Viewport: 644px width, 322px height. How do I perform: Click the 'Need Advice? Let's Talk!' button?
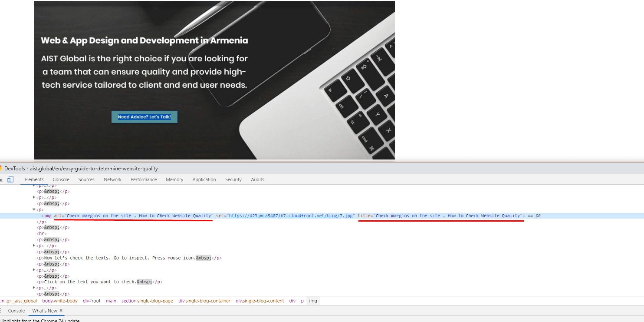pyautogui.click(x=145, y=117)
